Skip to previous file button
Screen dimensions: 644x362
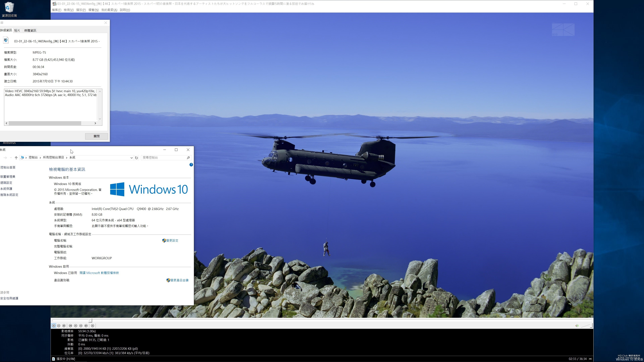(70, 325)
